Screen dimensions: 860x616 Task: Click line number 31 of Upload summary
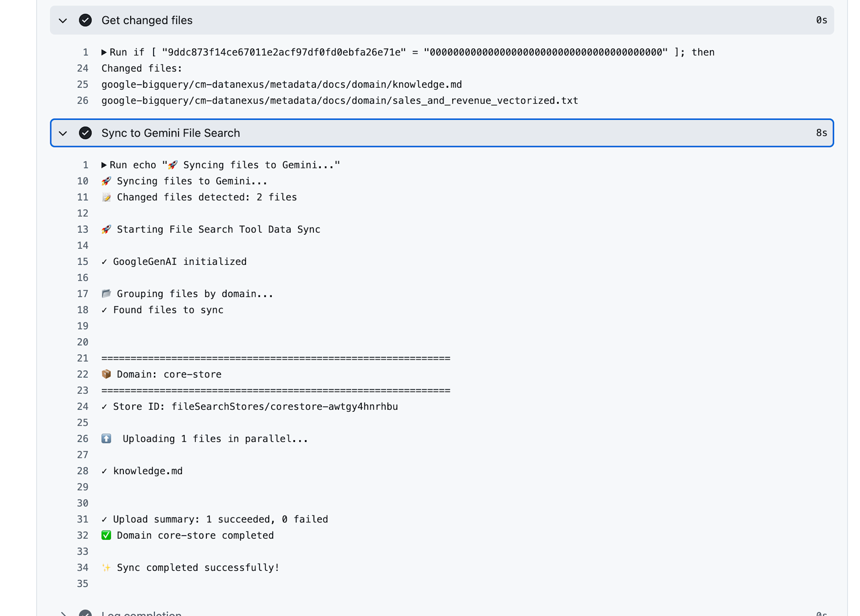[83, 519]
